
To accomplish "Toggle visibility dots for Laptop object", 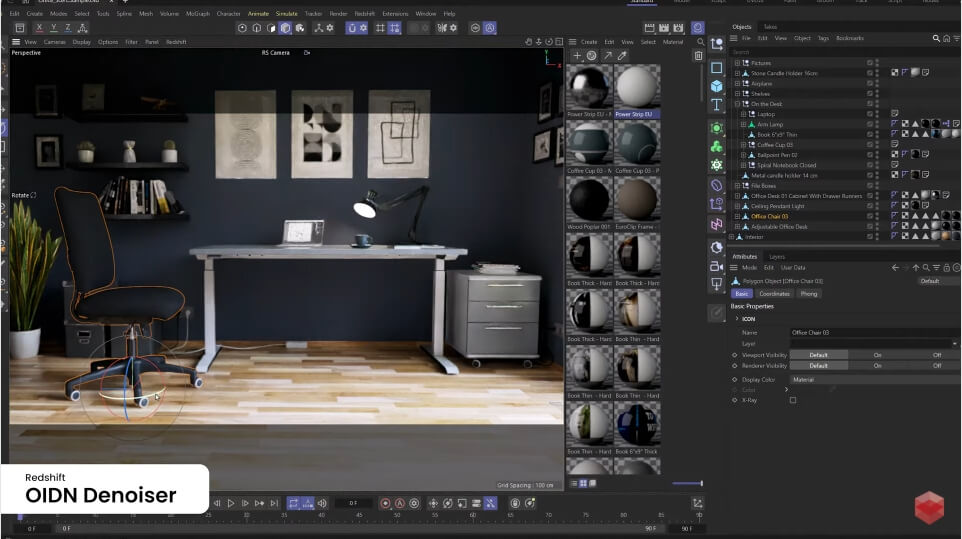I will 877,114.
